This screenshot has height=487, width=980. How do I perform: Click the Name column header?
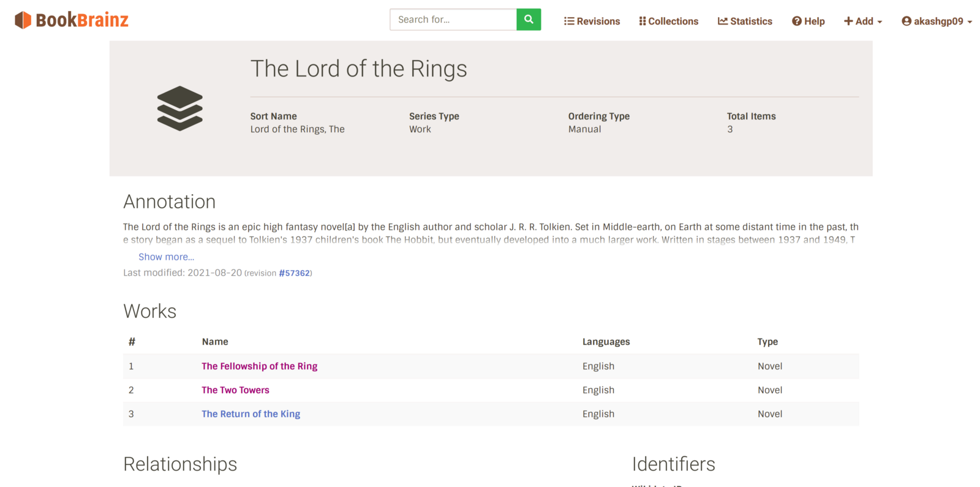point(215,342)
